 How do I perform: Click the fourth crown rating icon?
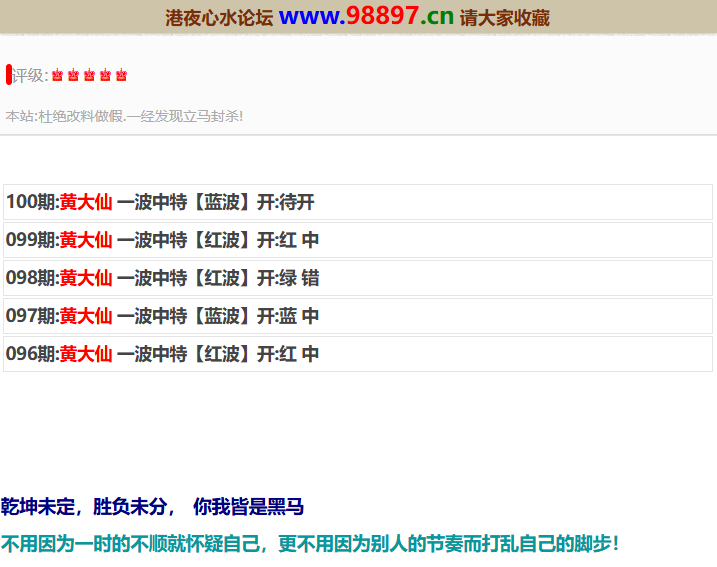coord(105,76)
